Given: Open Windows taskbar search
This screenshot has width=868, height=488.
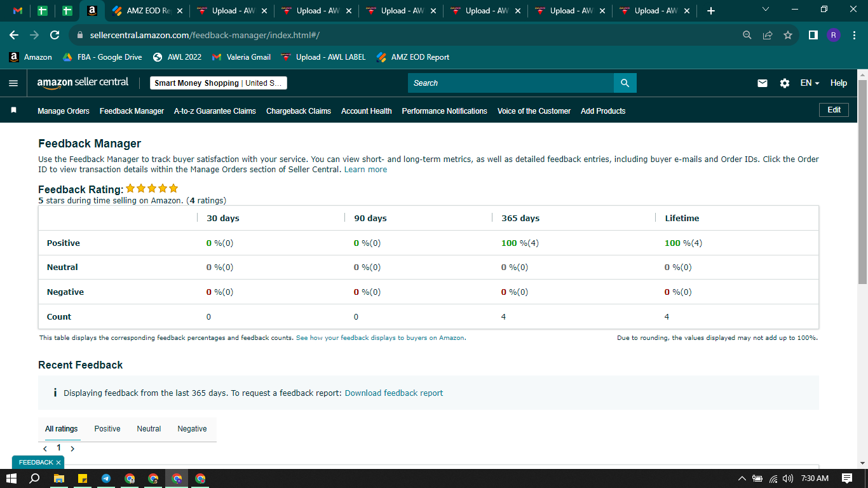Looking at the screenshot, I should coord(35,478).
